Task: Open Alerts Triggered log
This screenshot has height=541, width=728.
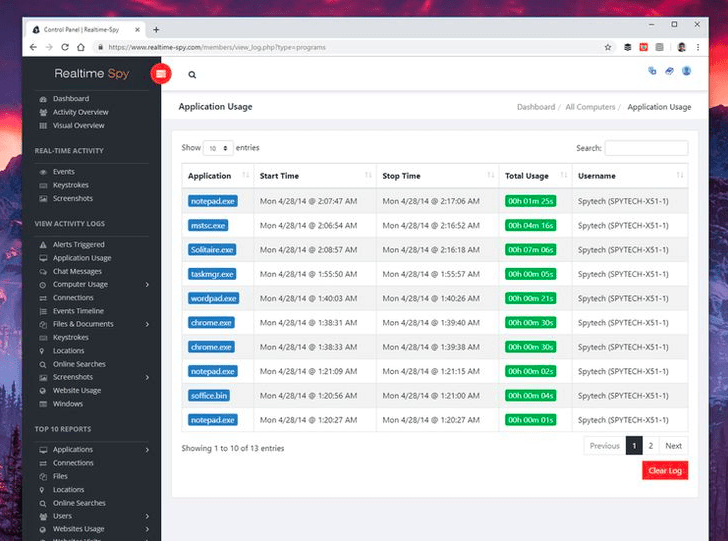Action: 78,244
